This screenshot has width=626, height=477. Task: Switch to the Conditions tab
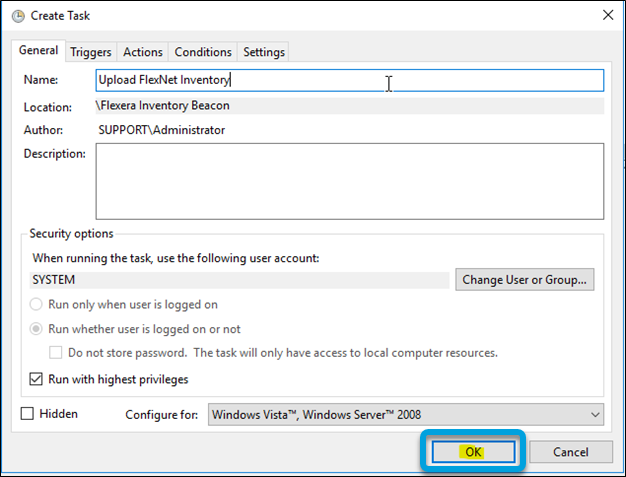click(x=203, y=52)
